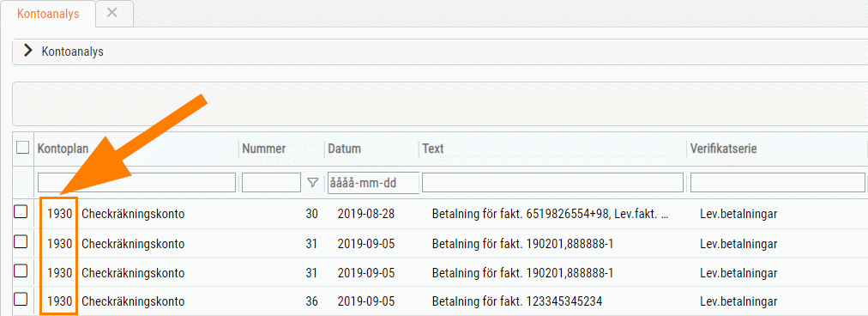Viewport: 868px width, 316px height.
Task: Select the row with fakt. 6519826554+98
Action: click(x=439, y=214)
